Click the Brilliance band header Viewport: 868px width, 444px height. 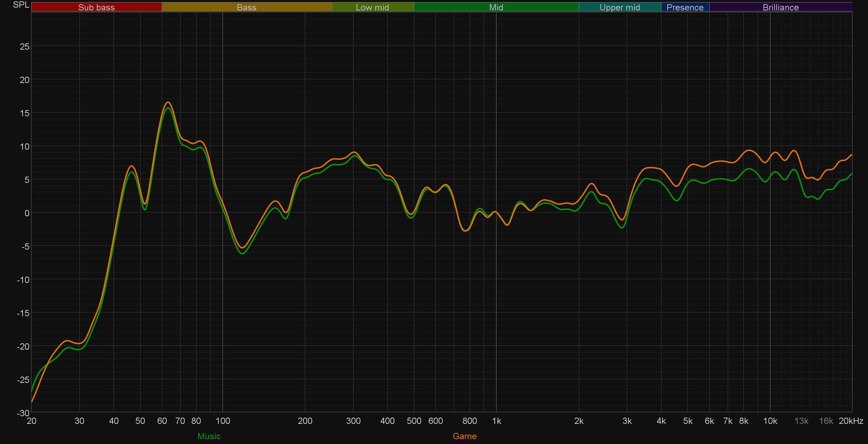[780, 7]
